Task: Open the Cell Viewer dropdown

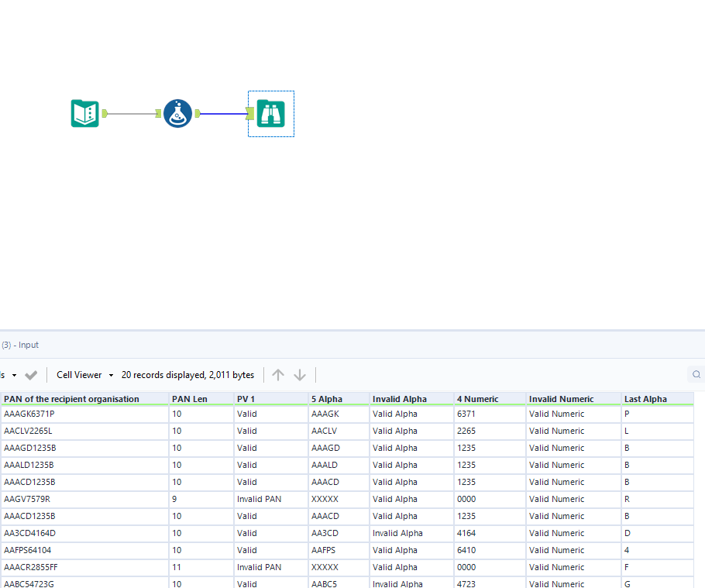Action: point(85,375)
